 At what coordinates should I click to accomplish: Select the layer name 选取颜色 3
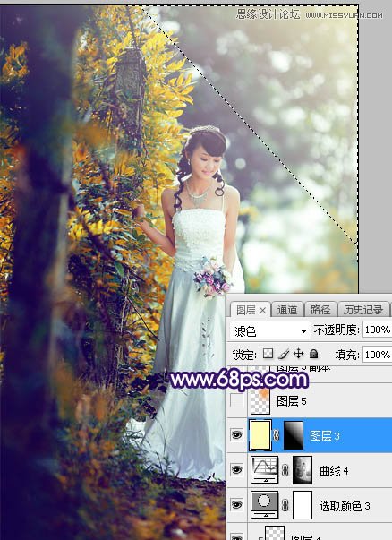point(345,506)
